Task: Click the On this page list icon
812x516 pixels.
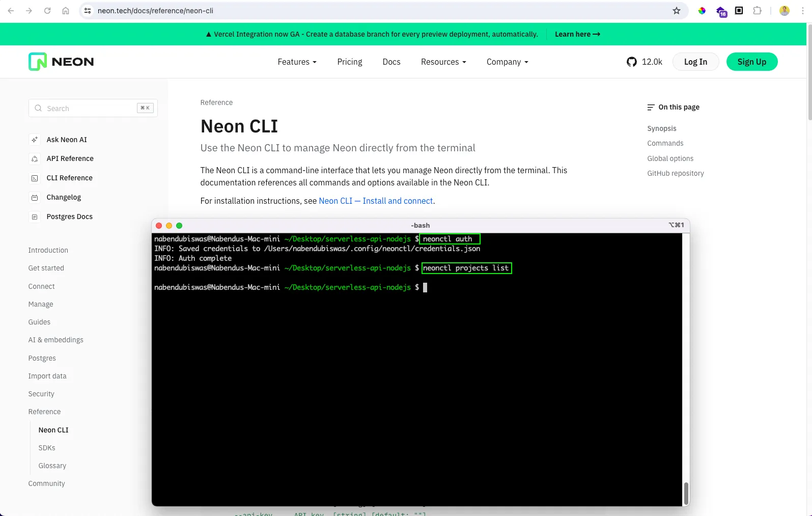Action: coord(651,107)
